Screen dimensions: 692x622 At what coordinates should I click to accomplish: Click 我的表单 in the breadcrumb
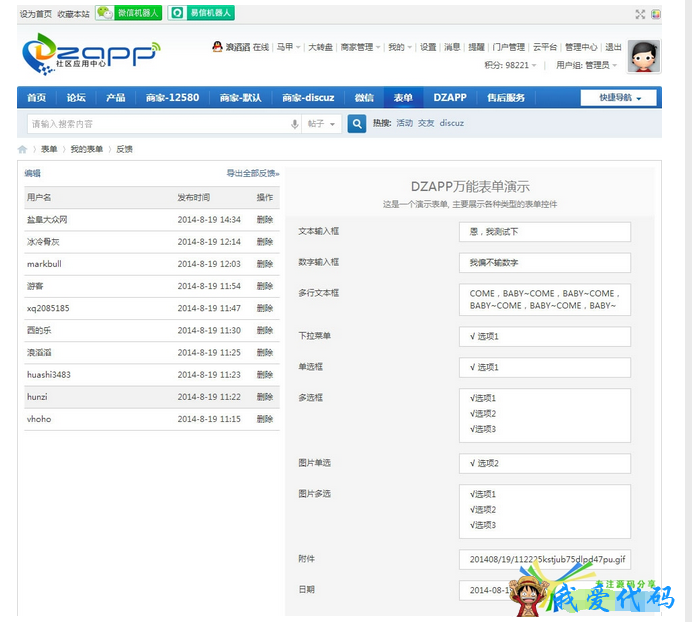point(86,149)
